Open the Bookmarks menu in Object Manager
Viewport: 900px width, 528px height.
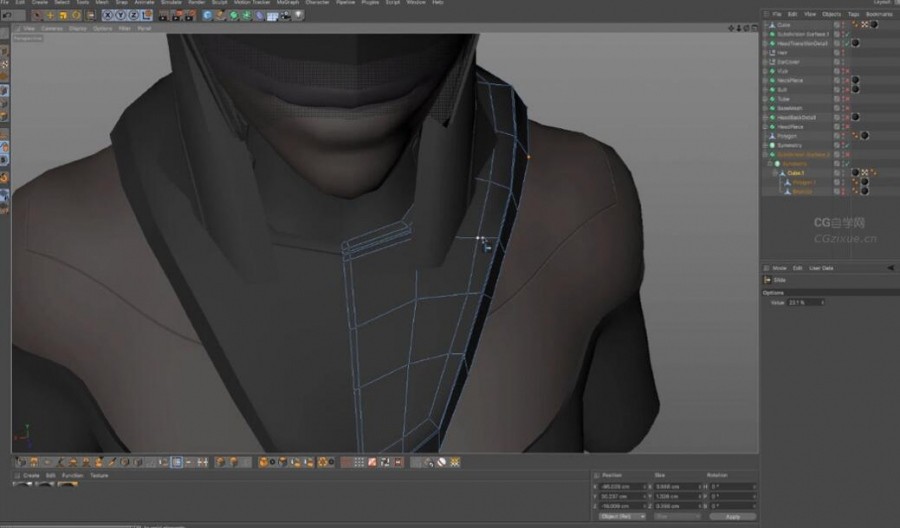coord(879,14)
